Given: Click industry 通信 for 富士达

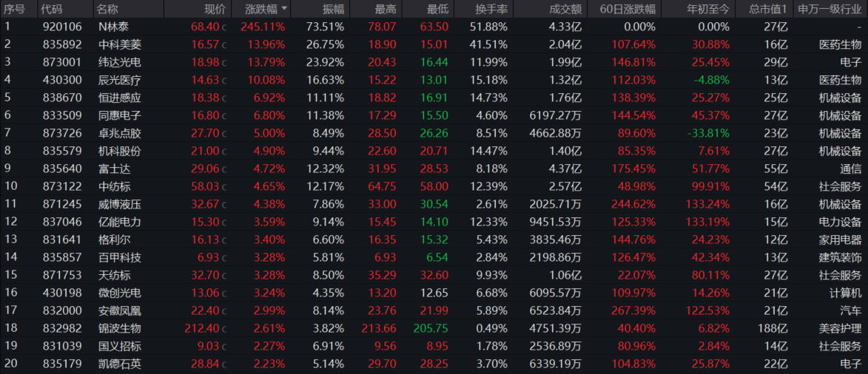Looking at the screenshot, I should 851,169.
